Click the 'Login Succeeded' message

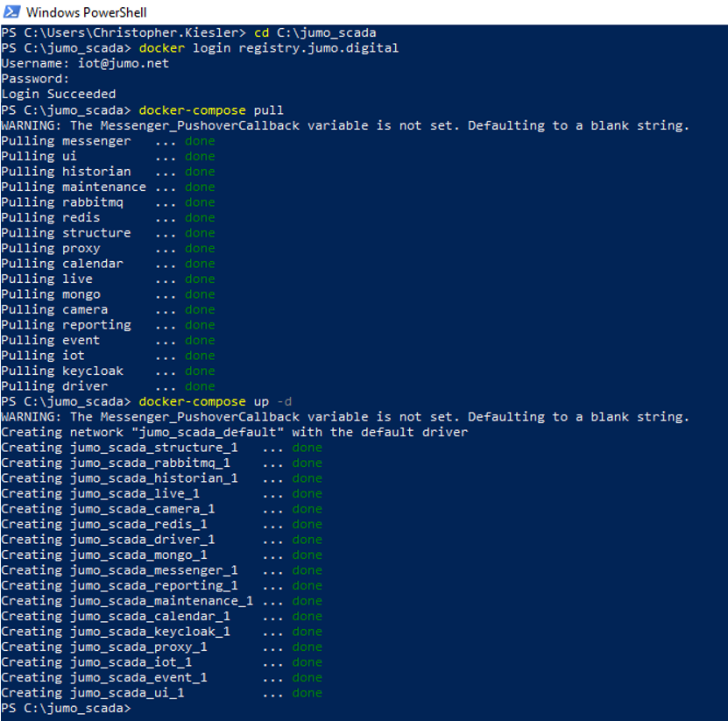[58, 94]
